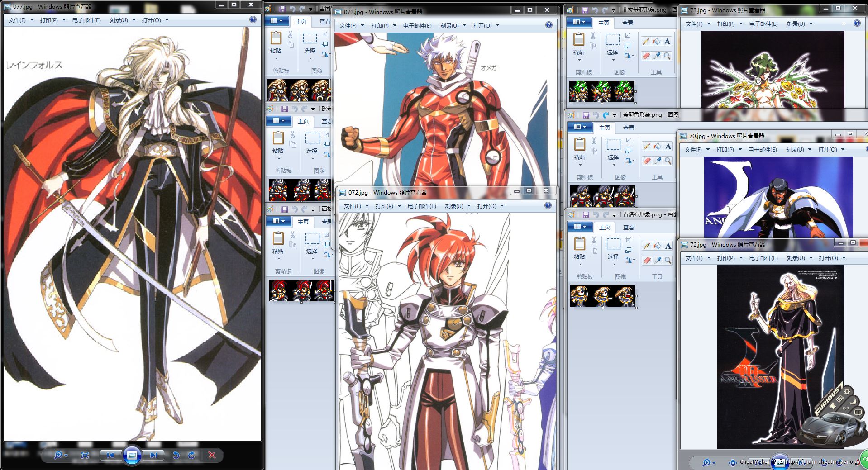
Task: Click the fit-to-window icon in 077.jpg viewer
Action: (x=85, y=455)
